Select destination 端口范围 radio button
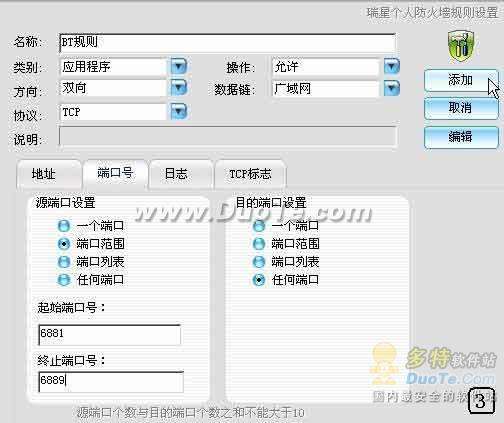 click(x=259, y=244)
